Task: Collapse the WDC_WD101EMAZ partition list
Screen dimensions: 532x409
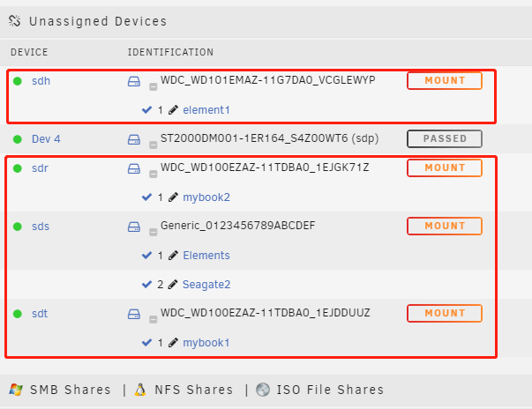Action: tap(153, 87)
